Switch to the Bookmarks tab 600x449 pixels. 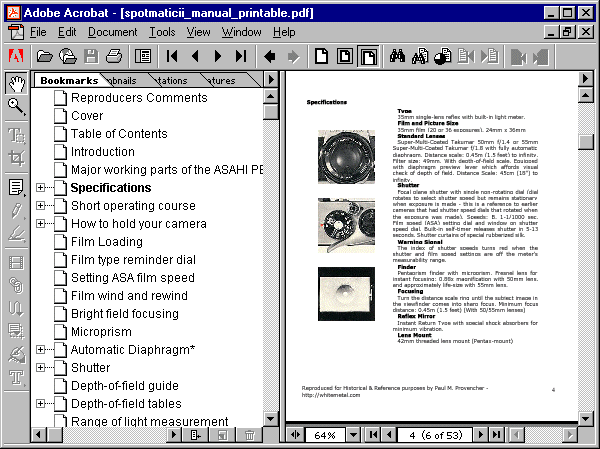(69, 80)
